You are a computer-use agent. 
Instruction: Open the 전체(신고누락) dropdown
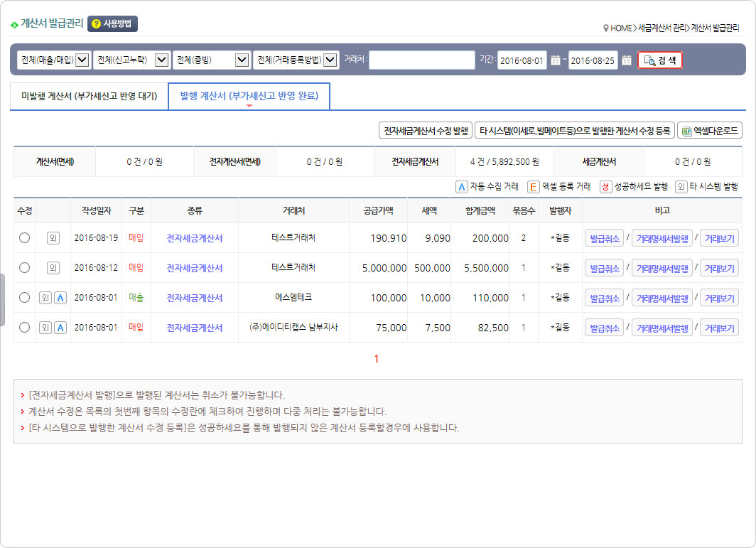point(131,60)
